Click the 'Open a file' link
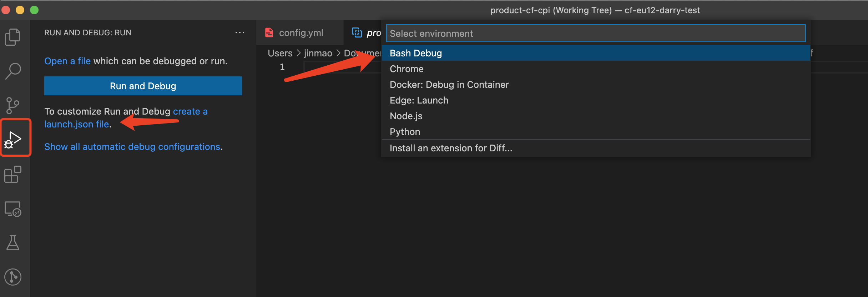The width and height of the screenshot is (868, 297). pos(67,61)
